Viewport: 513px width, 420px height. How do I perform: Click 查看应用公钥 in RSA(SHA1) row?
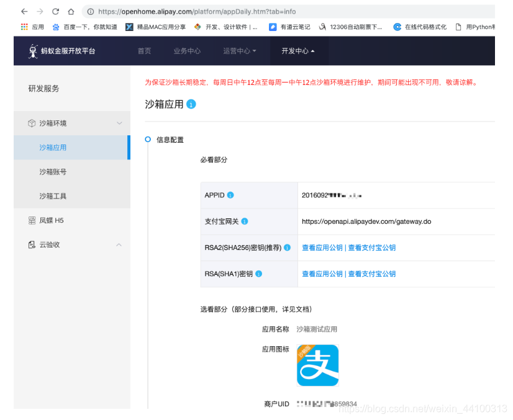point(322,274)
